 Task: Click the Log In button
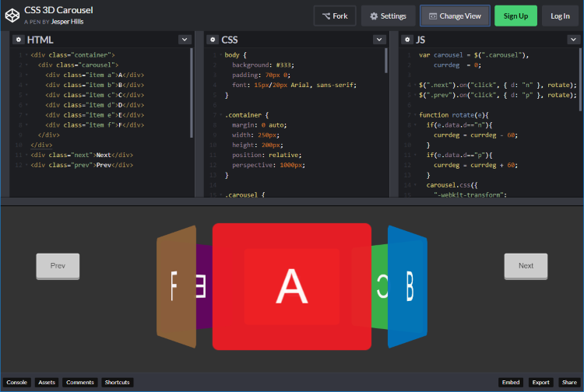tap(560, 16)
